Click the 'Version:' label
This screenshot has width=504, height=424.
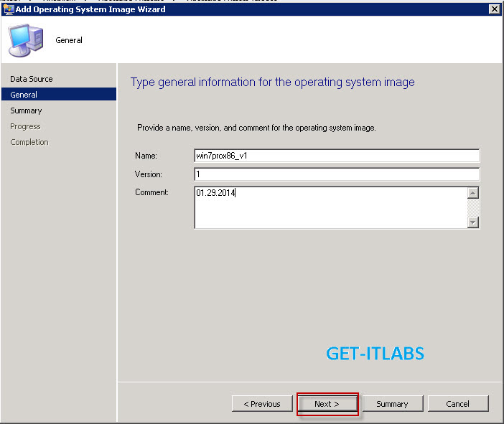pyautogui.click(x=148, y=174)
